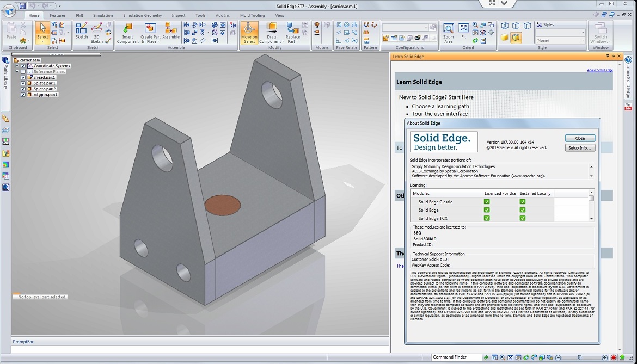This screenshot has height=364, width=637.
Task: Open the Features ribbon tab
Action: (58, 15)
